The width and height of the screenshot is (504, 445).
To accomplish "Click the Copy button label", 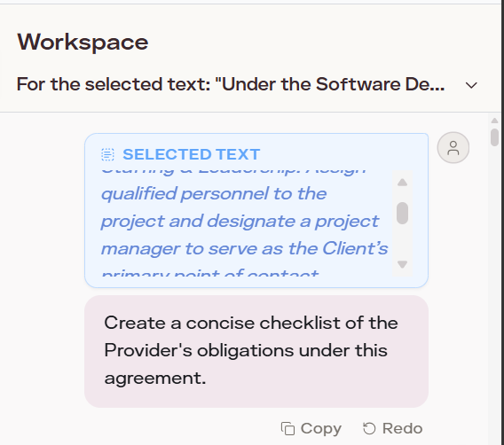I will [x=321, y=429].
